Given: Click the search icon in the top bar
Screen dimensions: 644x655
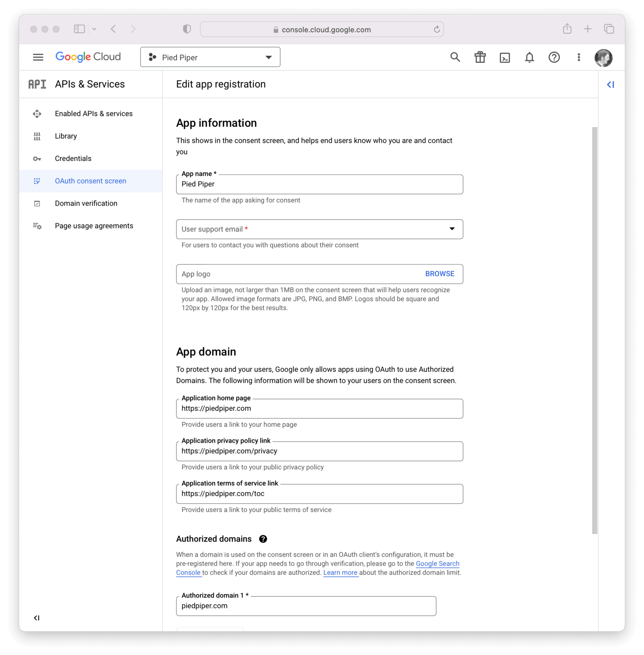Looking at the screenshot, I should coord(455,57).
